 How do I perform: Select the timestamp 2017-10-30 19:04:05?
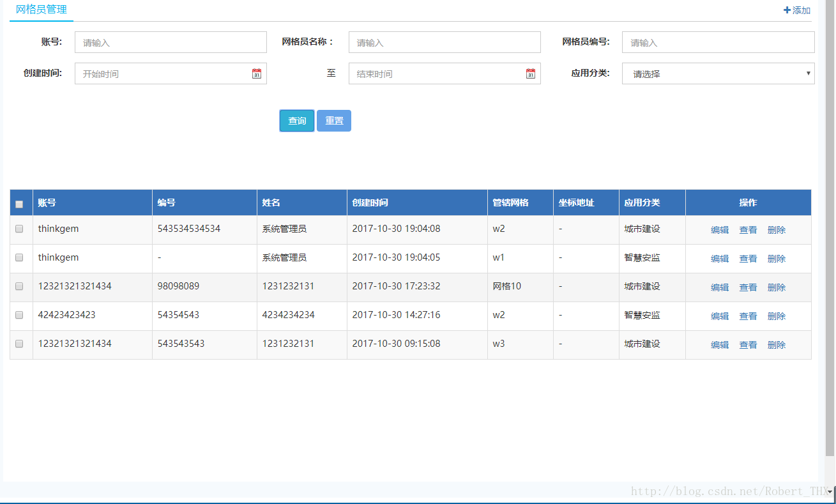(x=396, y=257)
